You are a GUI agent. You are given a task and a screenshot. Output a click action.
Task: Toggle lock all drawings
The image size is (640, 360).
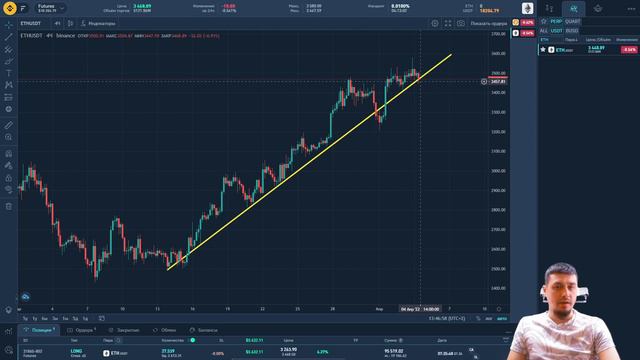(9, 178)
